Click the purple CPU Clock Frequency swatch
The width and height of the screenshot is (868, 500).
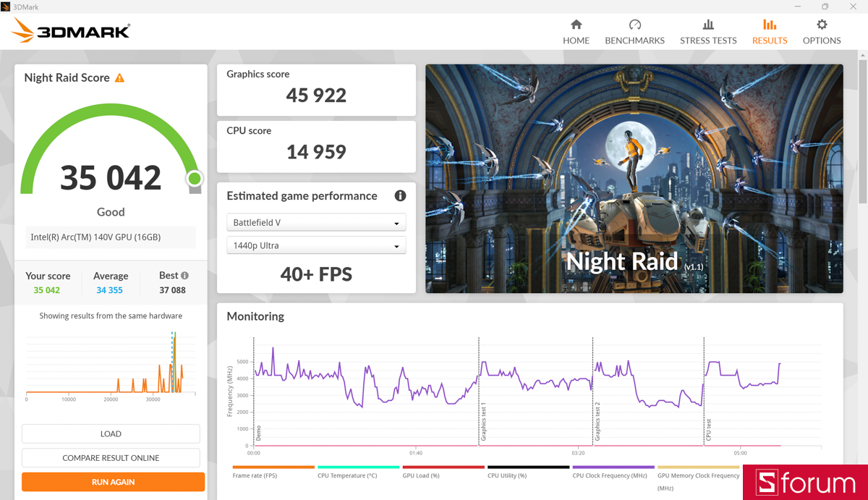613,467
